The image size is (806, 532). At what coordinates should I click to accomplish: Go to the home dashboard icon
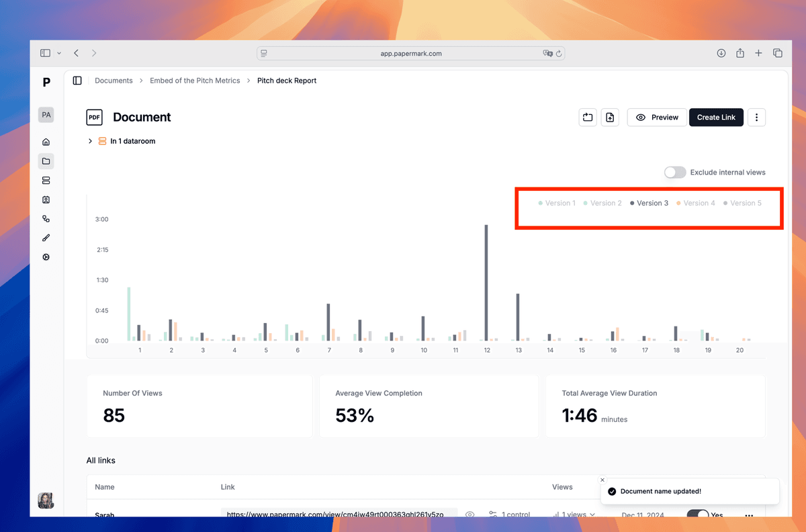pos(46,142)
